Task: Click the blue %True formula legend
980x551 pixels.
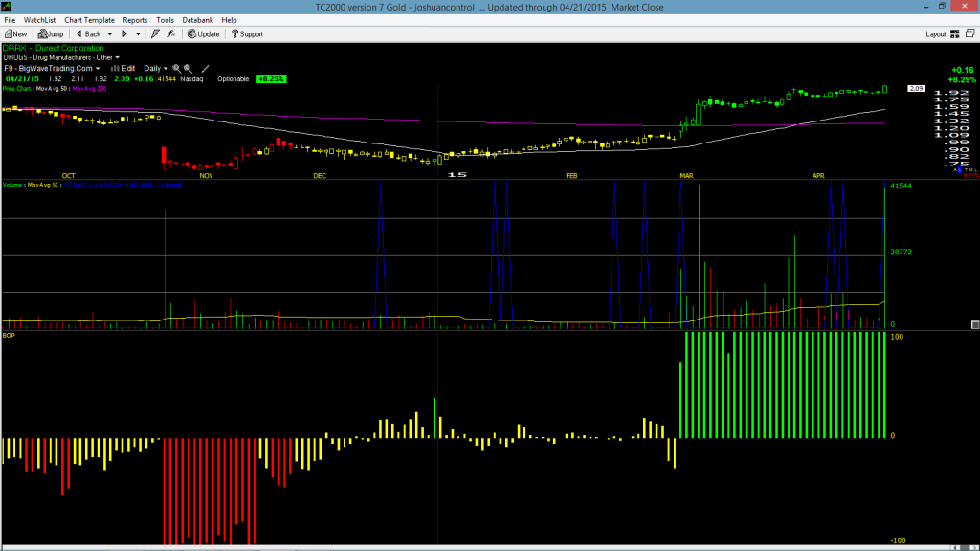Action: [x=122, y=185]
